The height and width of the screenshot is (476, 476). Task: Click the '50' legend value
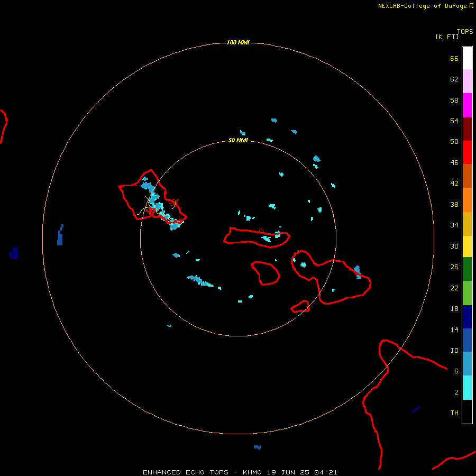454,141
